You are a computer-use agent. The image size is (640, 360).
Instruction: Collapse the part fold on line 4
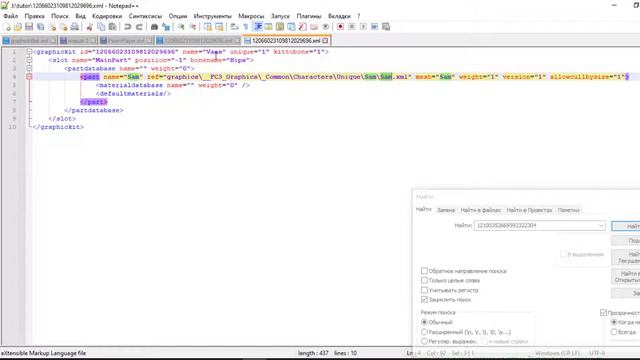coord(29,77)
